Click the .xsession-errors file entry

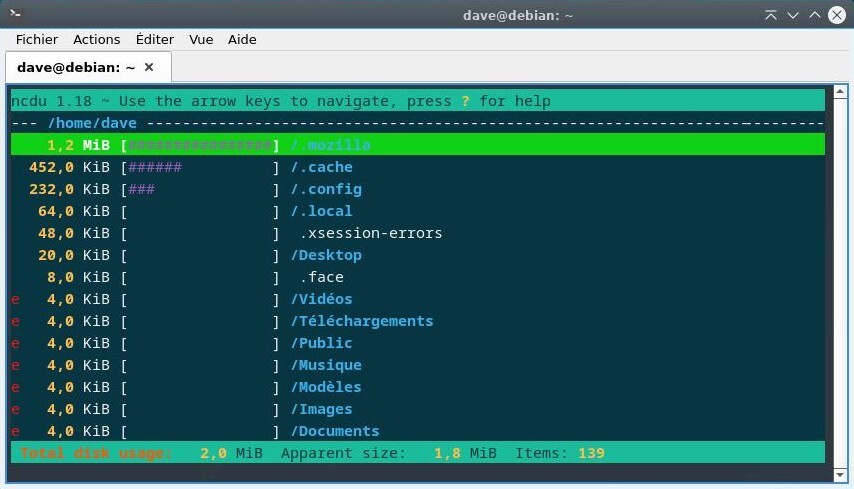pyautogui.click(x=371, y=233)
